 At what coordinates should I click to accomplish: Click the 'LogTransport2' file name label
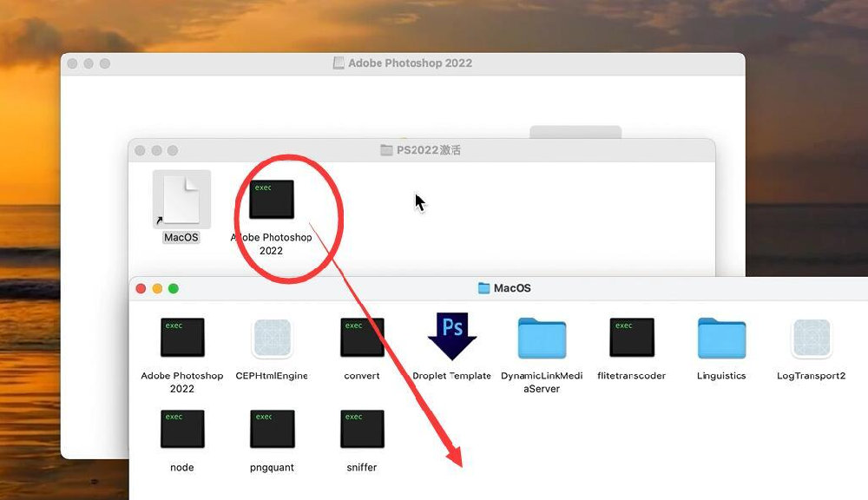coord(811,375)
